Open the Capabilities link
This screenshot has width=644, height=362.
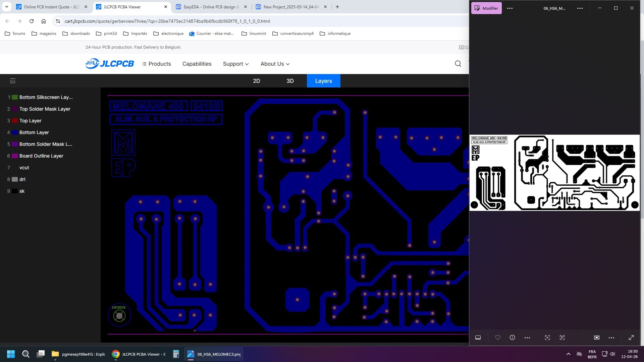pos(197,64)
